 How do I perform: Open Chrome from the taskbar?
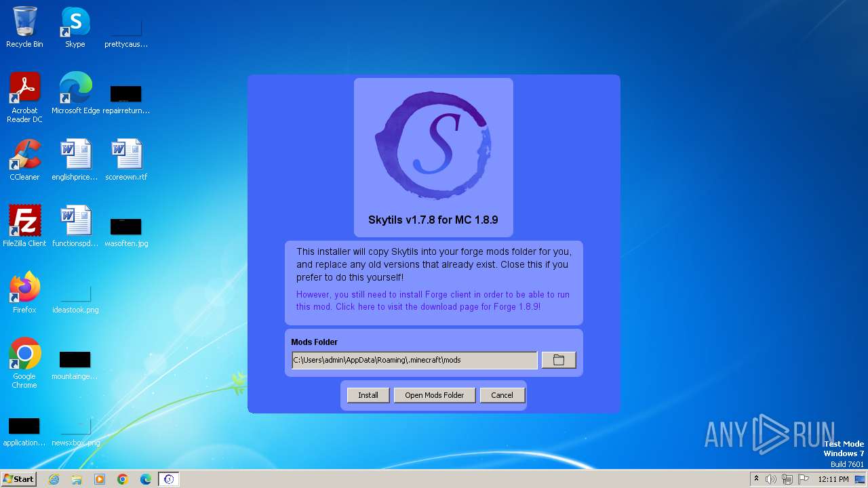pos(123,479)
